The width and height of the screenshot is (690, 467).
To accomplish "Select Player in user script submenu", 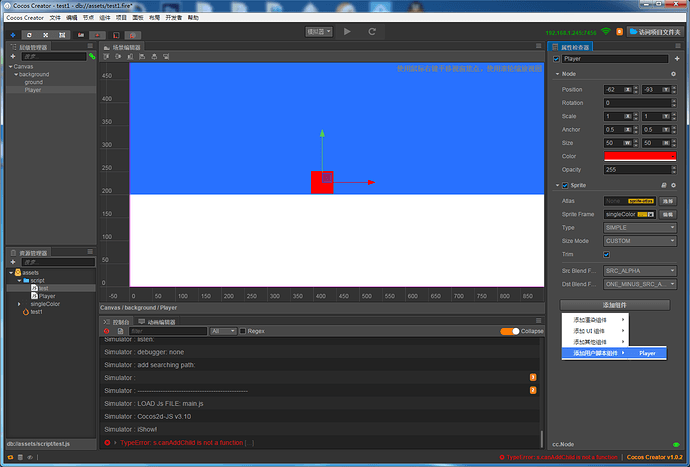I will coord(647,353).
